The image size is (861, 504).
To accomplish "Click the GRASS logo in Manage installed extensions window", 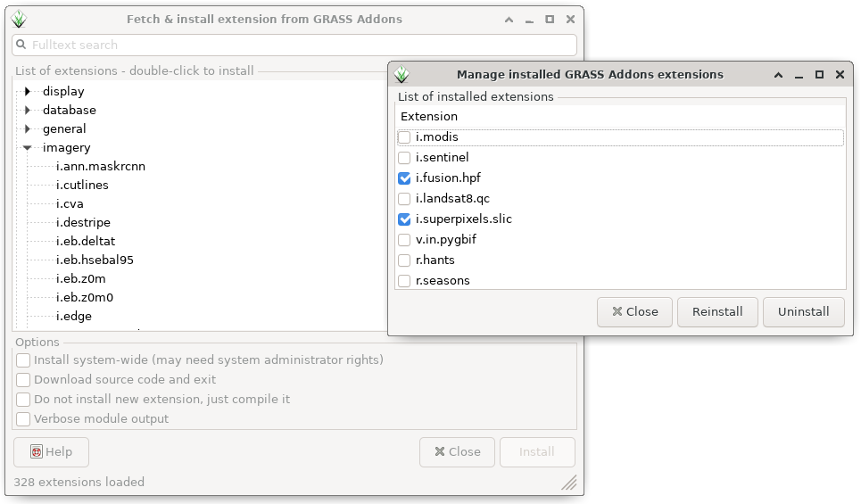I will tap(402, 74).
